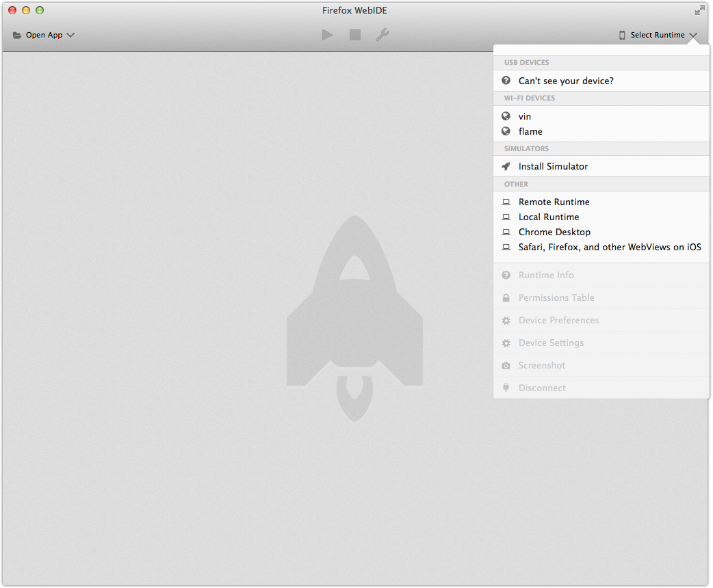Screen dimensions: 713x588
Task: Click the fullscreen arrows icon in title bar
Action: tap(699, 10)
